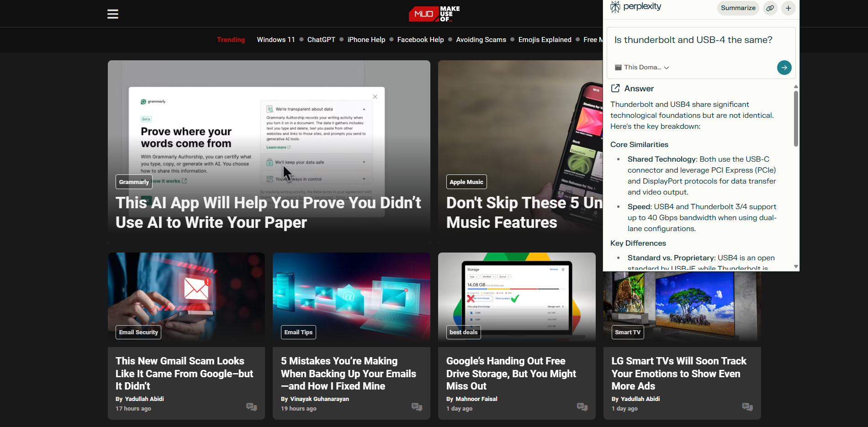Open comments on the Backing Up Emails article
Viewport: 868px width, 427px height.
coord(417,407)
